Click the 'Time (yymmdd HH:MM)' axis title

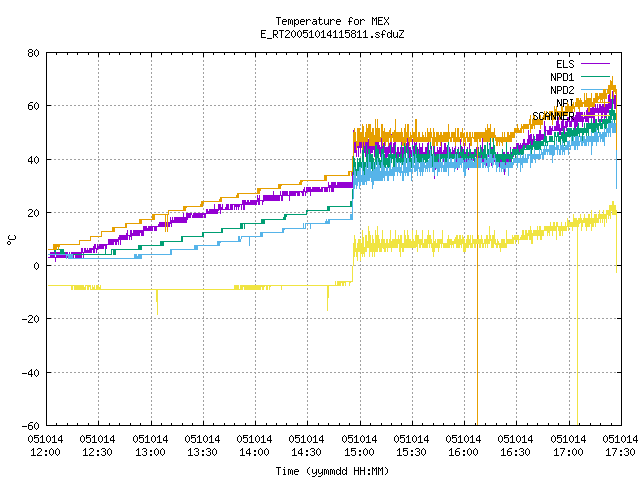click(x=332, y=471)
